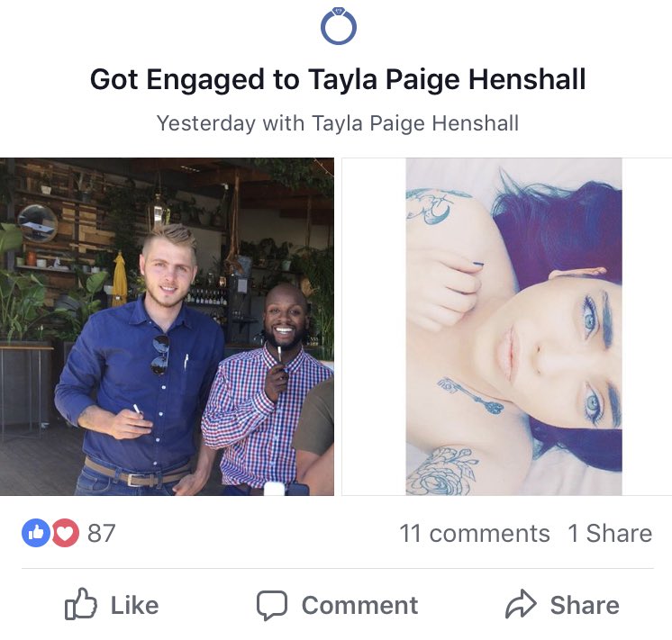Open the reactions count 87
Viewport: 672px width, 640px height.
tap(102, 533)
